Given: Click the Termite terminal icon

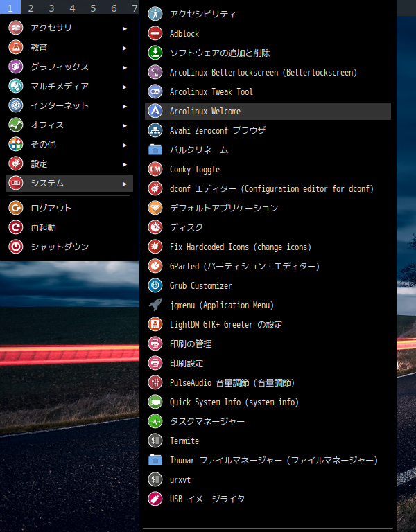Looking at the screenshot, I should click(155, 441).
